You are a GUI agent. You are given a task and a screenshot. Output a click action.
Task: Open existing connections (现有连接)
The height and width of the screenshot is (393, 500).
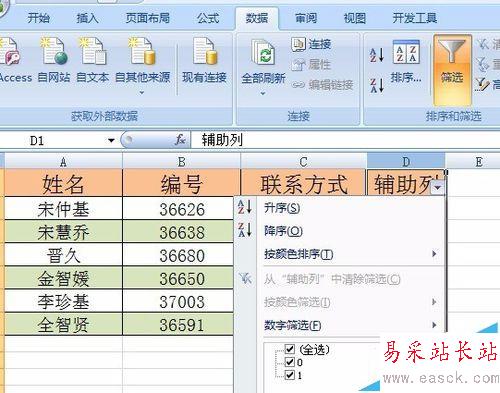pyautogui.click(x=204, y=60)
